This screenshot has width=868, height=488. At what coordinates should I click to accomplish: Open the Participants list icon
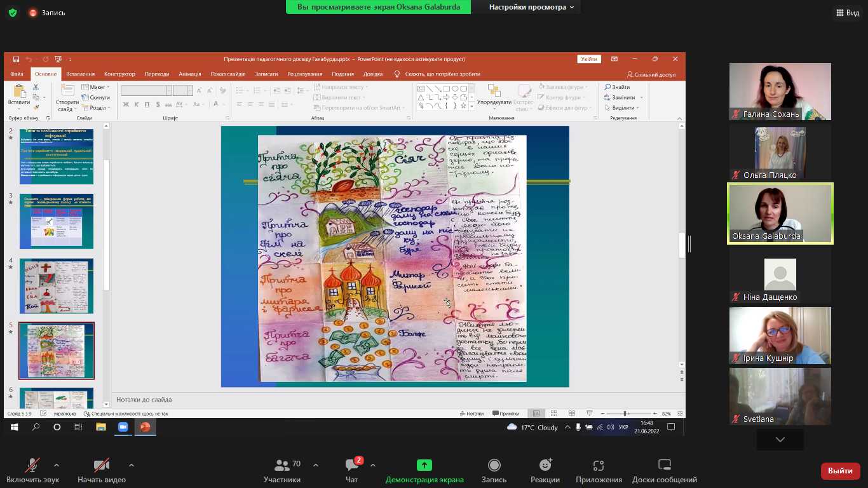coord(282,466)
